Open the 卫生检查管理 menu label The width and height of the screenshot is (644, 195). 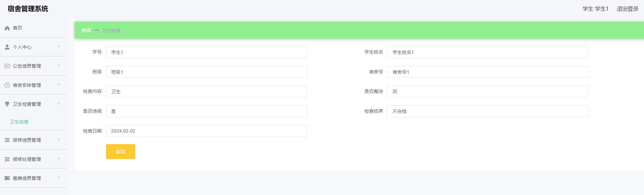pyautogui.click(x=27, y=104)
